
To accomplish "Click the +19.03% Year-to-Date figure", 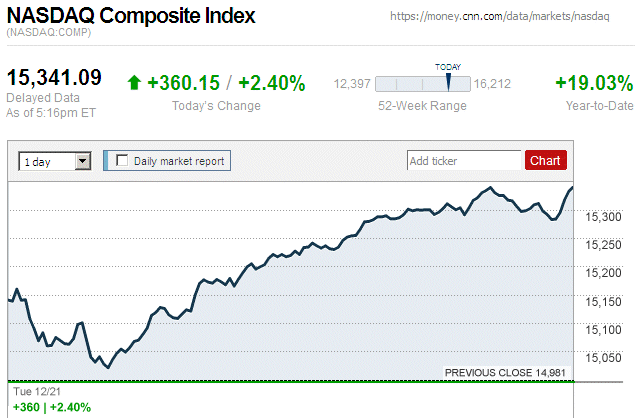I will pos(593,83).
